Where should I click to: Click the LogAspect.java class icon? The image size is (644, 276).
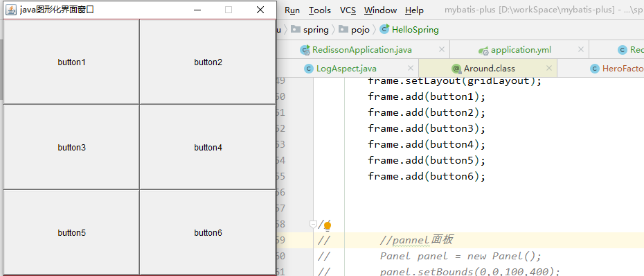tap(308, 68)
